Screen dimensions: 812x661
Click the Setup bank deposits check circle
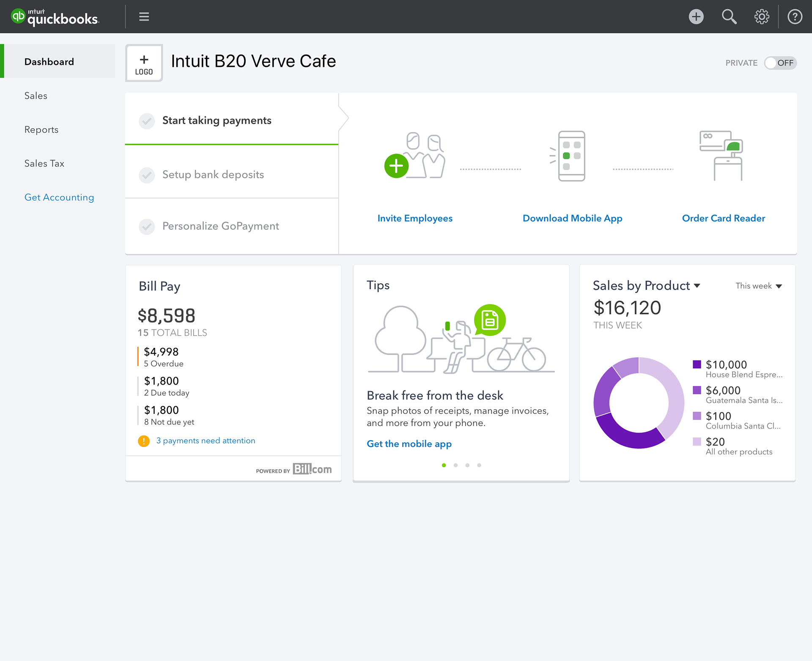pos(147,175)
